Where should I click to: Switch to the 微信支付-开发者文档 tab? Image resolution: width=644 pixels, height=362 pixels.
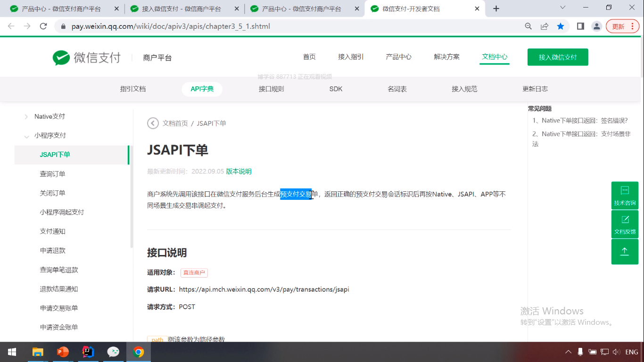click(x=425, y=8)
